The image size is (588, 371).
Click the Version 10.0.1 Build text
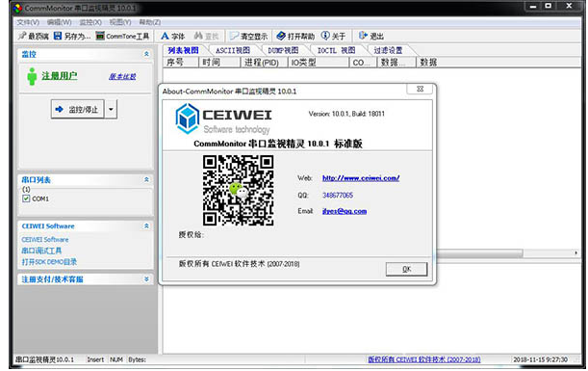346,114
